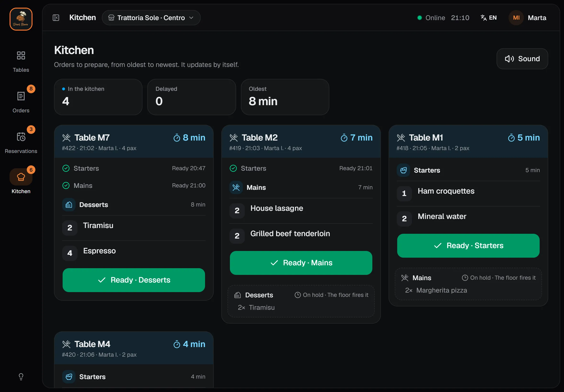The height and width of the screenshot is (392, 564).
Task: Open the Tables section
Action: (x=21, y=62)
